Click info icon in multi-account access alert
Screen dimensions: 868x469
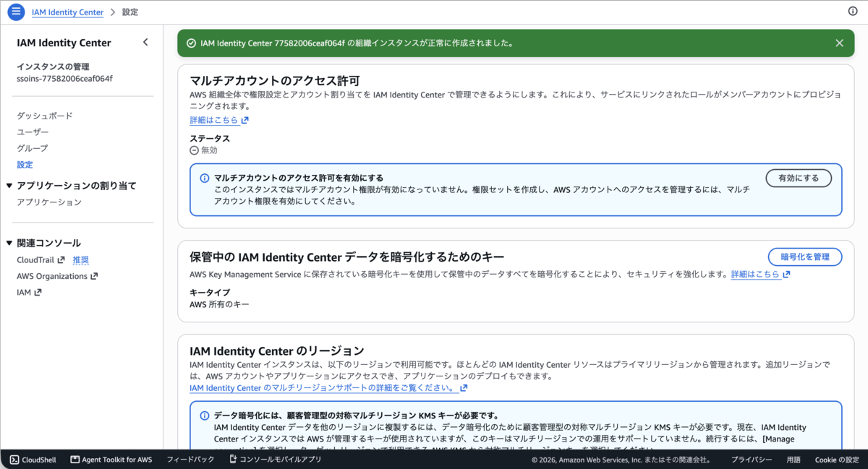click(x=205, y=178)
